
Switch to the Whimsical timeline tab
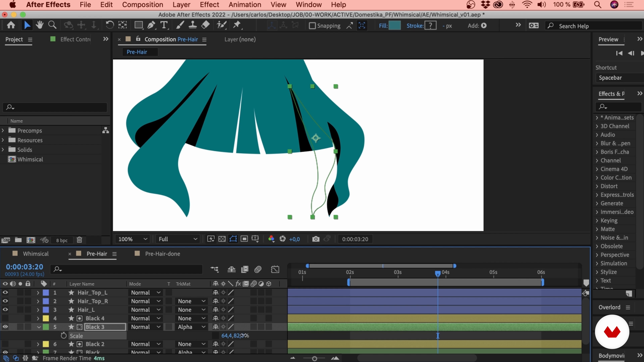[36, 254]
